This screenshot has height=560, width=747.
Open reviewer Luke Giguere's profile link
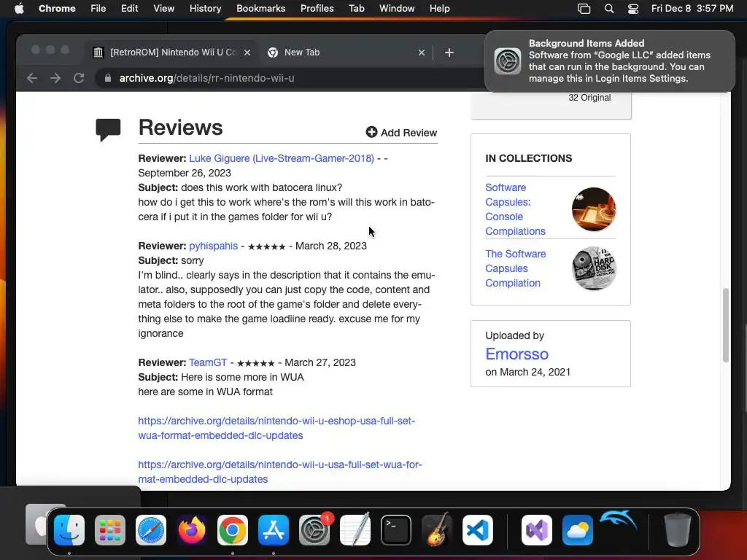(282, 158)
